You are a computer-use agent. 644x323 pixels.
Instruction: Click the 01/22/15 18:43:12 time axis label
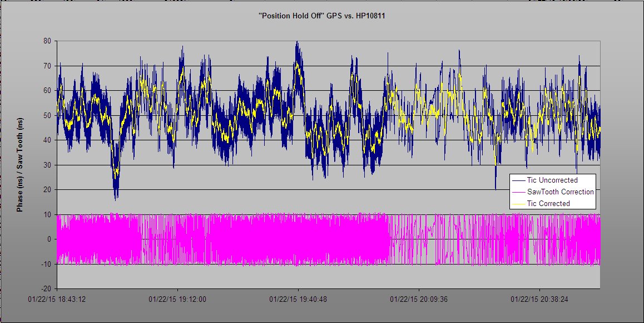57,300
